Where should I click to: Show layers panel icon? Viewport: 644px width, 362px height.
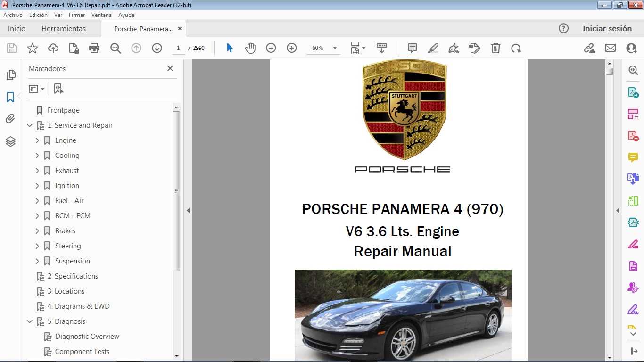point(10,141)
